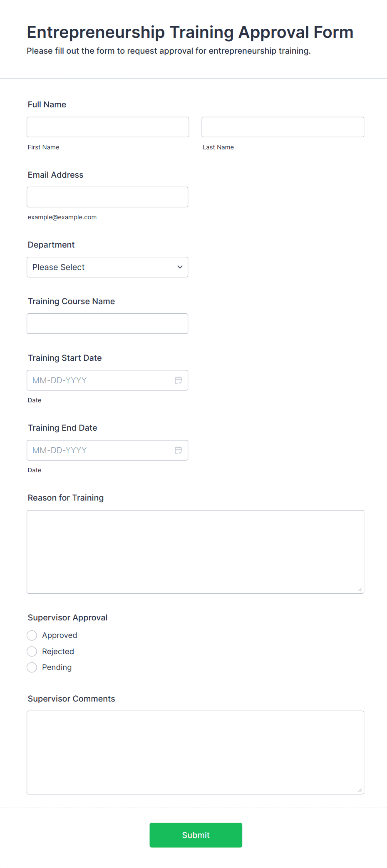Grab the Supervisor Comments resize handle

(360, 790)
